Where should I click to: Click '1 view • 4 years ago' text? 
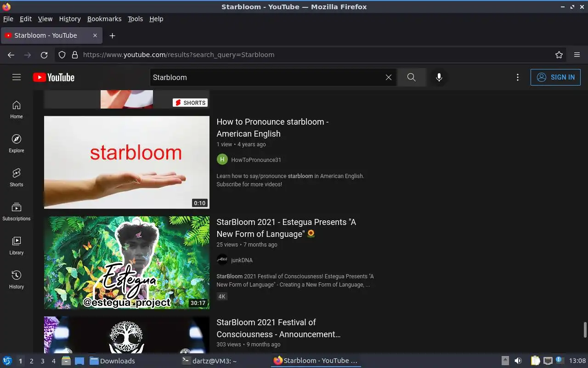(x=241, y=144)
